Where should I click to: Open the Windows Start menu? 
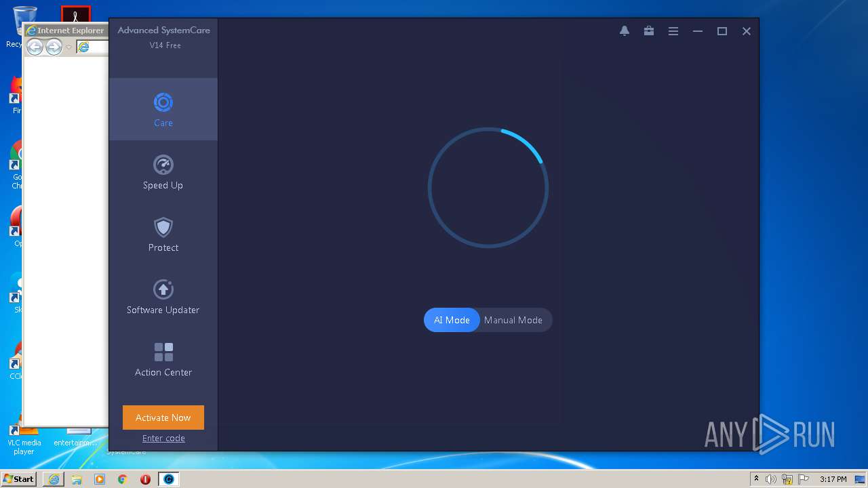(19, 479)
